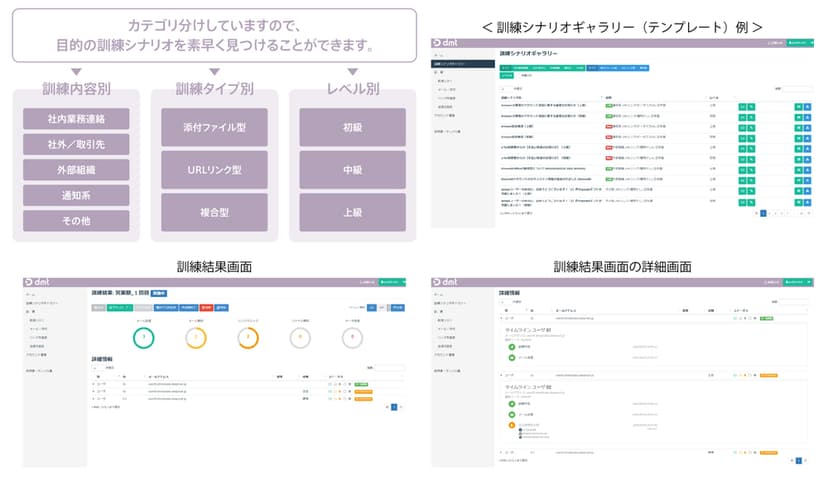
Task: Open green account dropdown in the gallery screenshot header
Action: [800, 43]
